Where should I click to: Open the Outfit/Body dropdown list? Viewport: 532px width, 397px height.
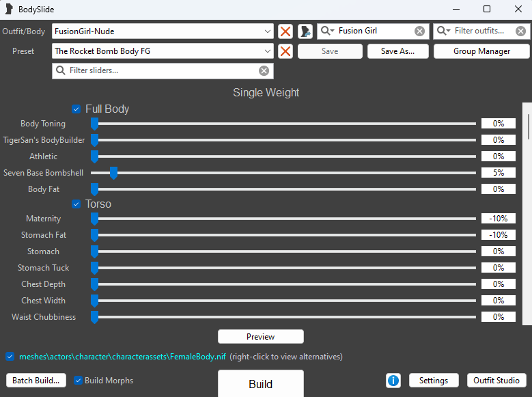click(267, 31)
